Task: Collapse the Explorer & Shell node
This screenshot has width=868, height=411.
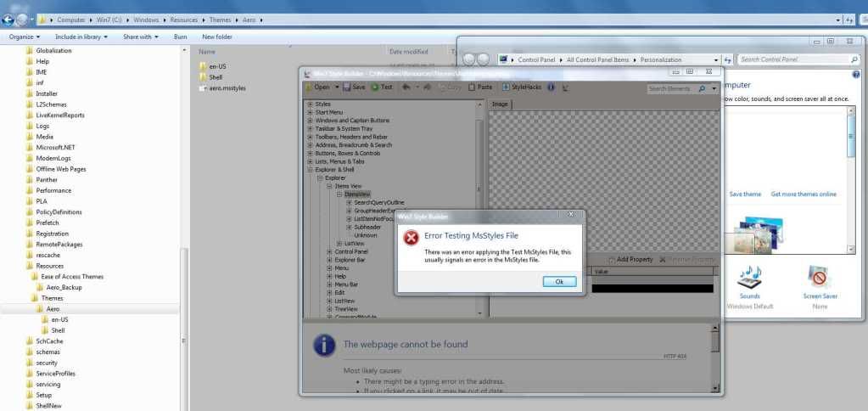Action: (x=310, y=170)
